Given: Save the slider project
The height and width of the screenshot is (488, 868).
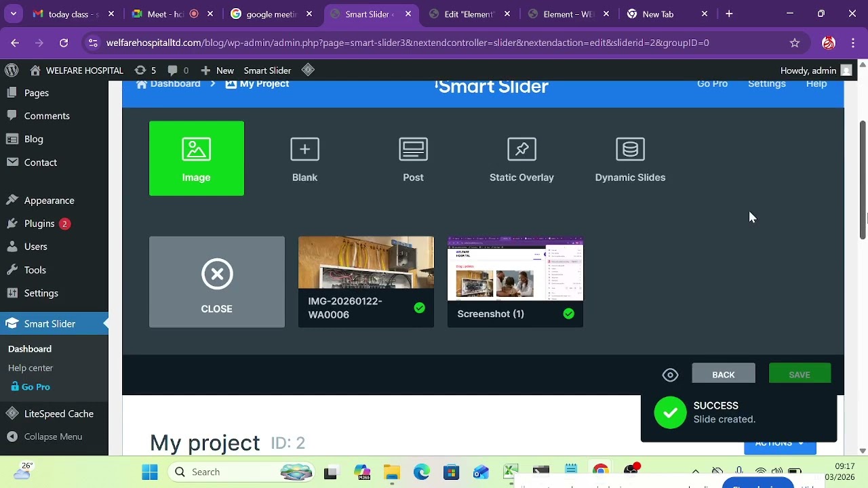Looking at the screenshot, I should click(x=800, y=374).
